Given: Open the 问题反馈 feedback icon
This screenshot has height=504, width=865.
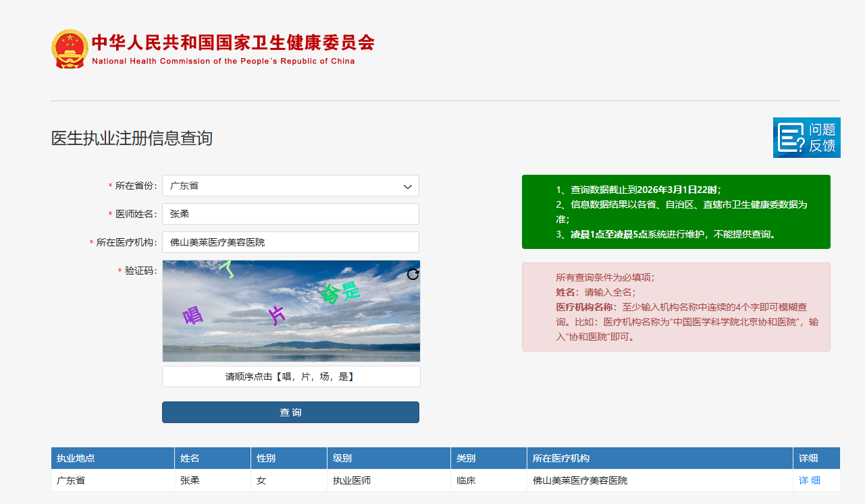Looking at the screenshot, I should click(806, 138).
